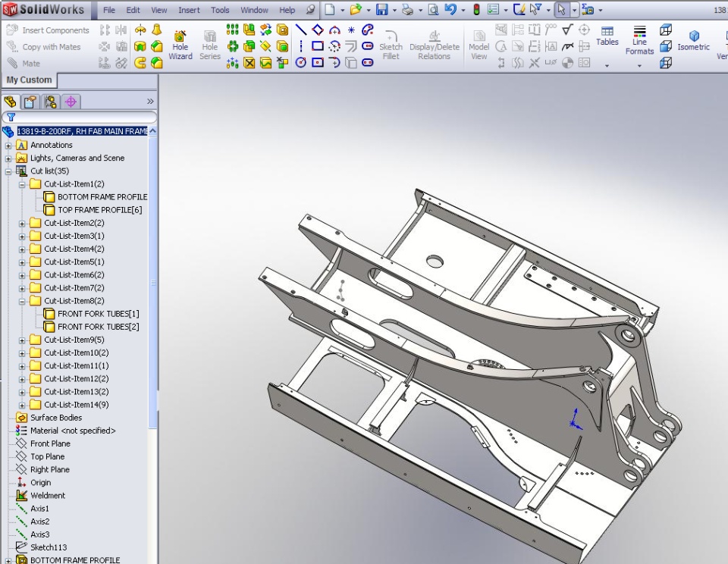Click the Lofted Boss bell icon
The width and height of the screenshot is (728, 564).
157,30
